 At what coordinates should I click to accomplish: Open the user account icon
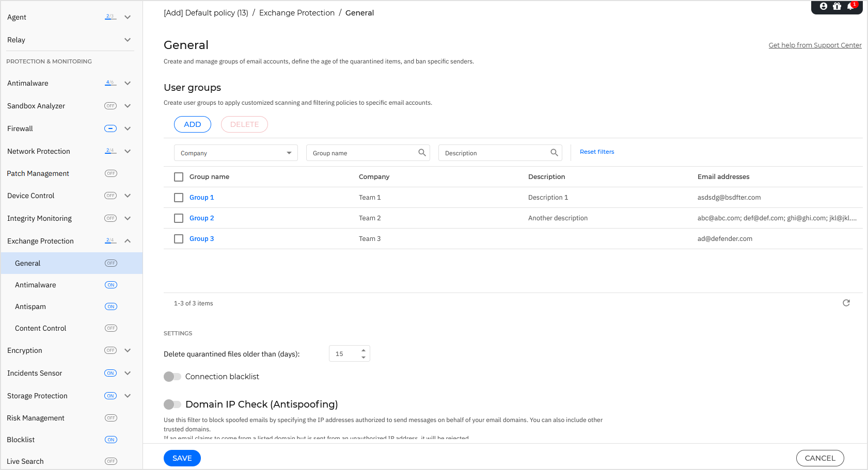pyautogui.click(x=824, y=6)
